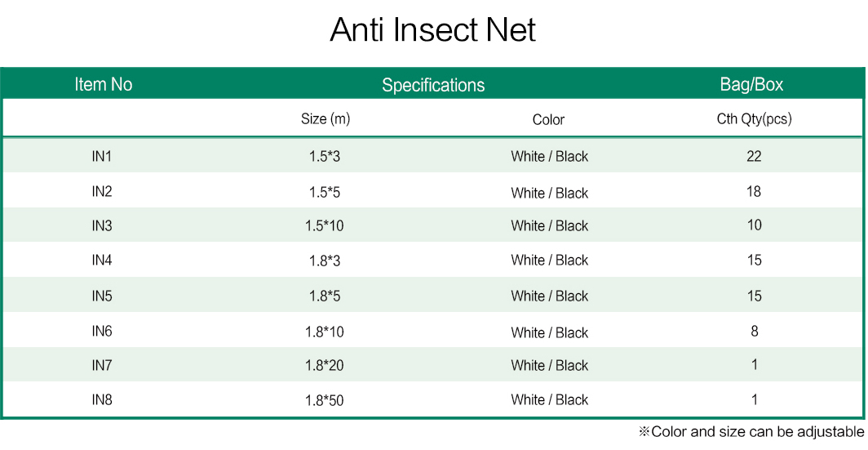
Task: Click the Bag/Box column header
Action: coord(751,84)
